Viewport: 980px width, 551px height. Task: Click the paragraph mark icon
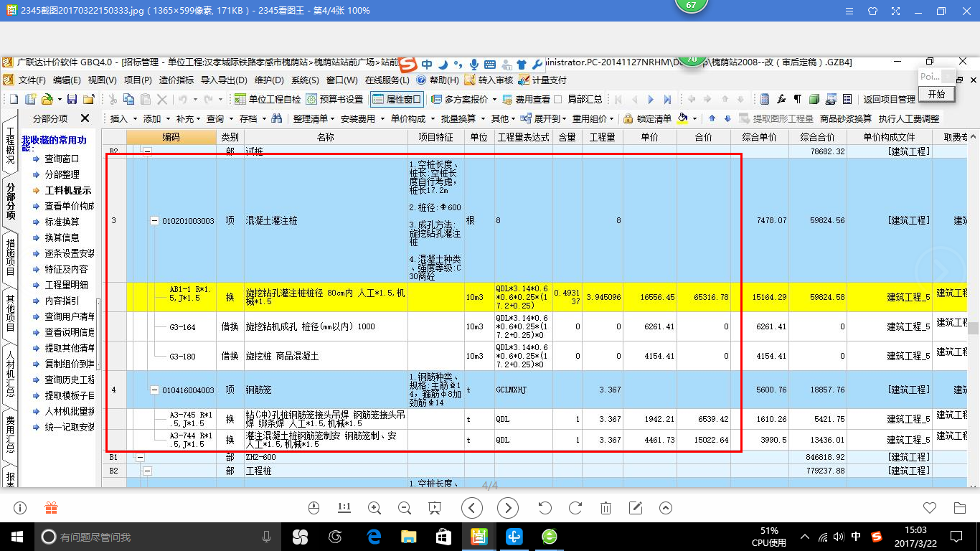coord(798,99)
